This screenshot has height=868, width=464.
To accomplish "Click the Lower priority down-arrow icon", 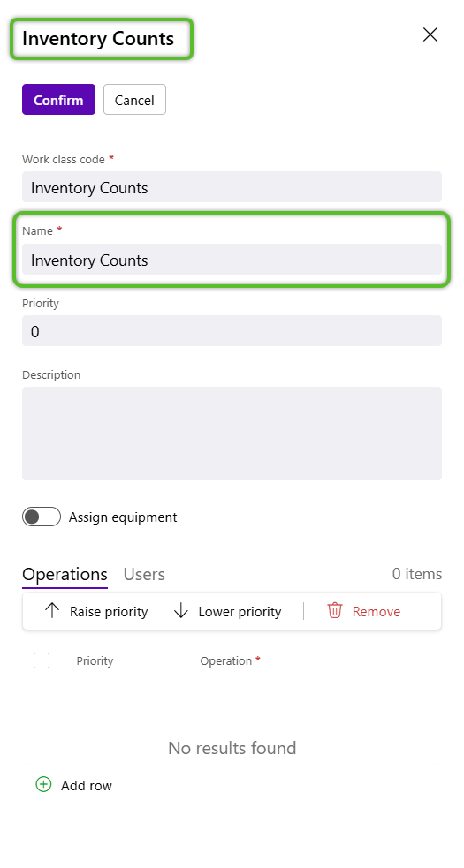I will [x=181, y=611].
